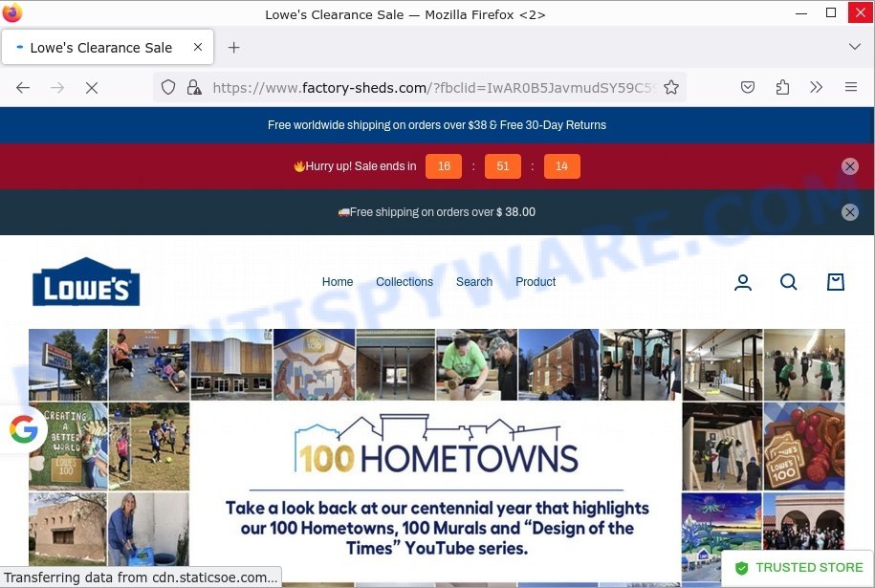Open the Home navigation link
The image size is (875, 588).
(337, 282)
